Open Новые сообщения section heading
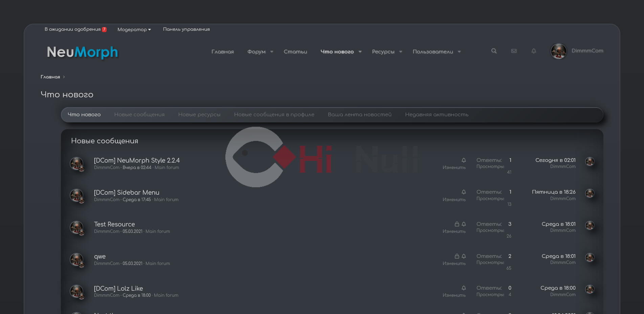This screenshot has height=314, width=644. tap(105, 141)
